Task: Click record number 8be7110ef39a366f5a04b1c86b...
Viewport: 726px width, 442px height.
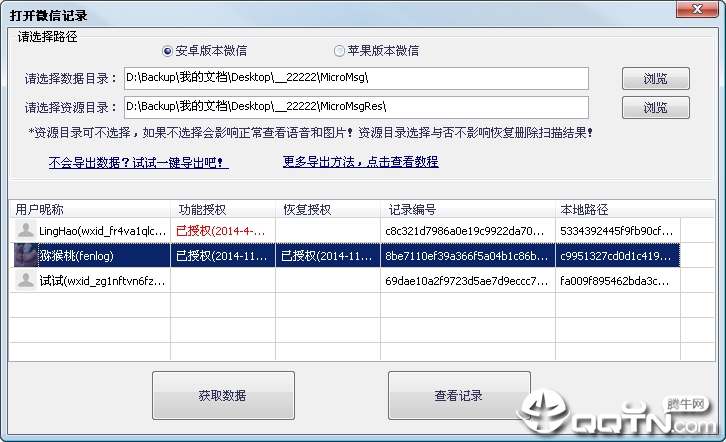Action: [467, 256]
